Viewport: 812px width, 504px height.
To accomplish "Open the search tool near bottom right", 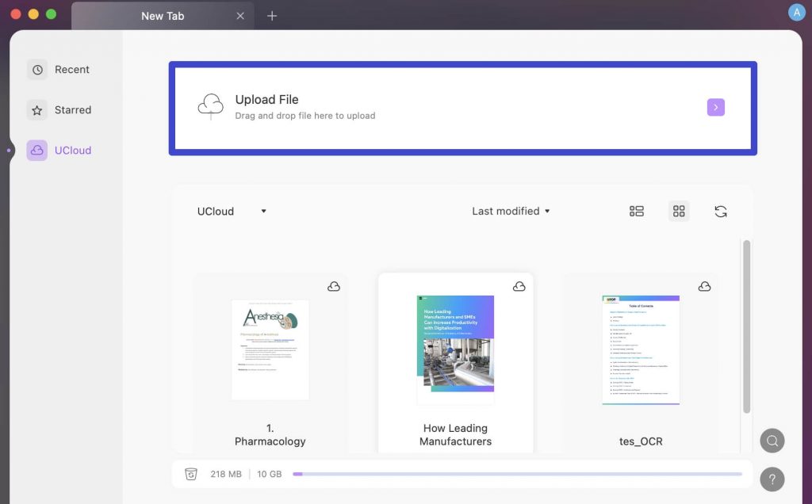I will 772,440.
